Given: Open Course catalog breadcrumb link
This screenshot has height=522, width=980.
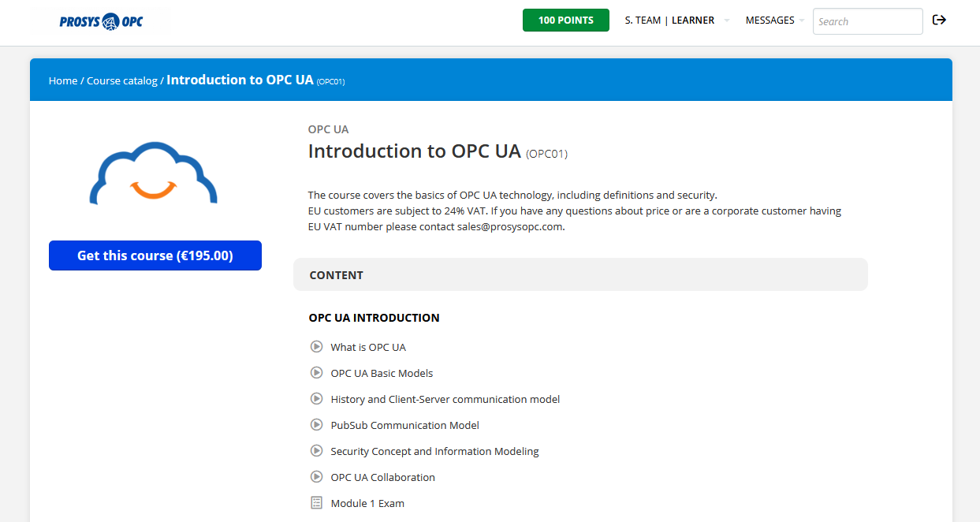Looking at the screenshot, I should (x=122, y=80).
